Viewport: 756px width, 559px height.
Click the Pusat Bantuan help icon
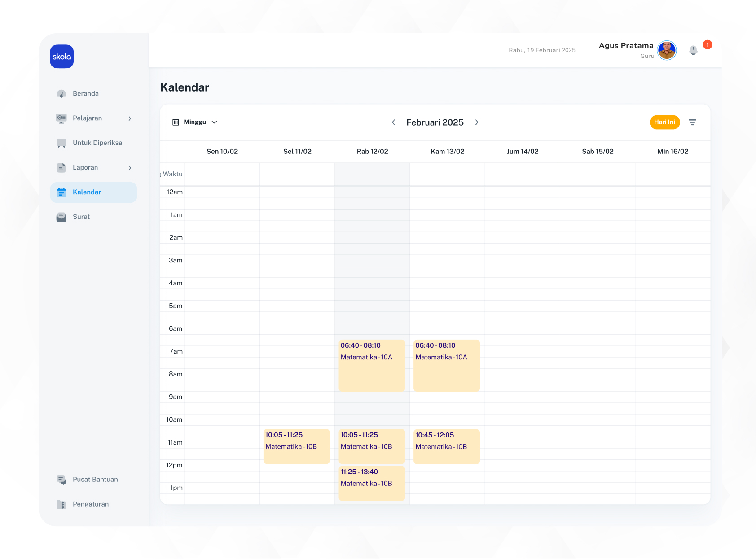click(62, 480)
